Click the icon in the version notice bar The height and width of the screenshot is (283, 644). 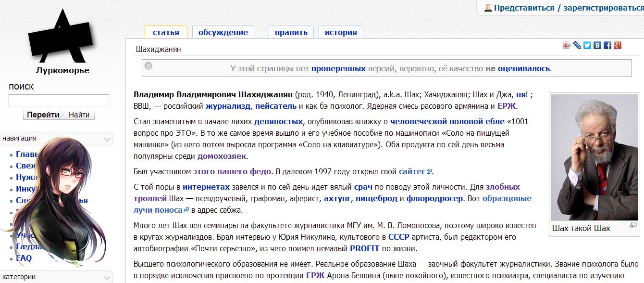click(x=149, y=66)
